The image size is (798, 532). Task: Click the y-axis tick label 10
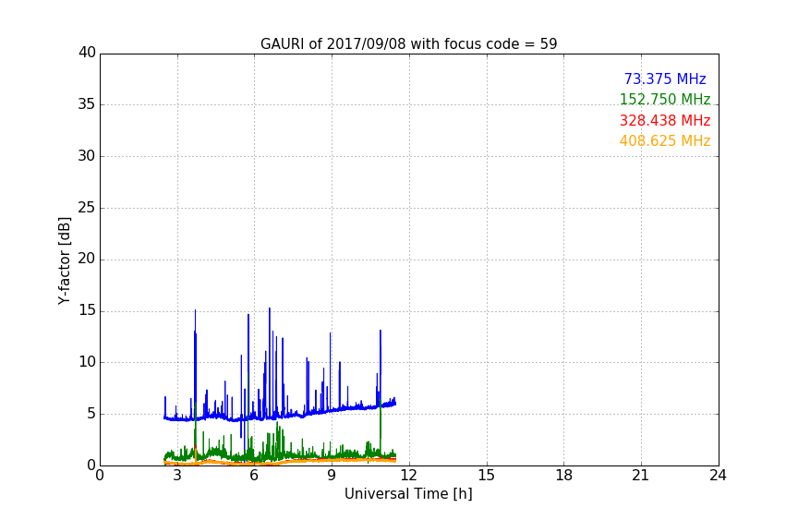click(x=87, y=362)
